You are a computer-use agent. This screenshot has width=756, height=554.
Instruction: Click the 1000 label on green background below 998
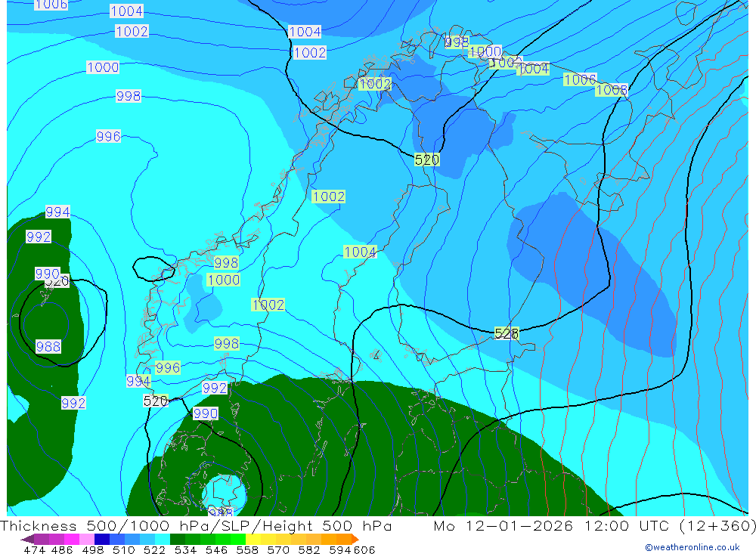(x=224, y=280)
